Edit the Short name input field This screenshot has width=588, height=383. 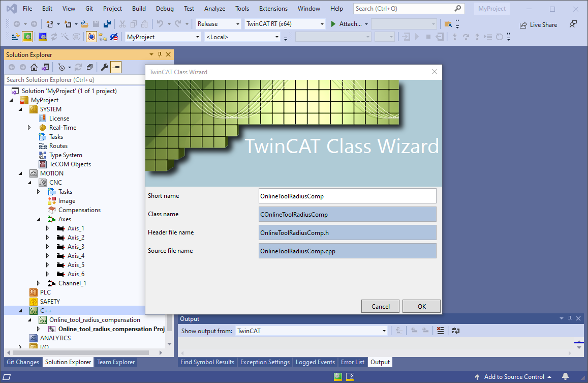[347, 196]
